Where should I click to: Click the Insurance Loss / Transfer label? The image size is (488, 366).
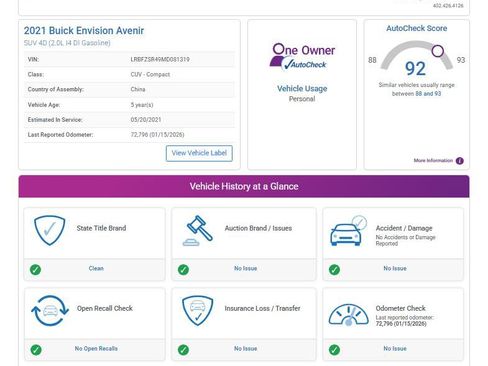click(262, 308)
